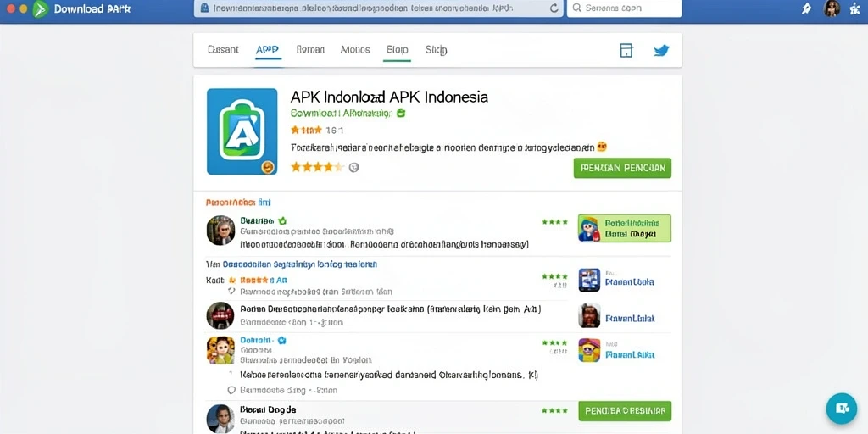Click the gray circle icon beside the star rating
868x434 pixels.
click(353, 167)
